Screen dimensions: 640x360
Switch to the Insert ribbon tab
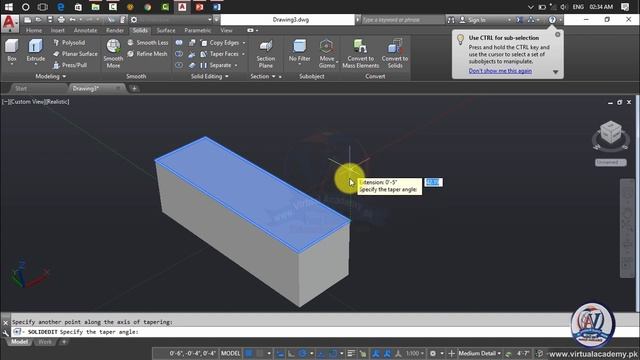[x=58, y=30]
